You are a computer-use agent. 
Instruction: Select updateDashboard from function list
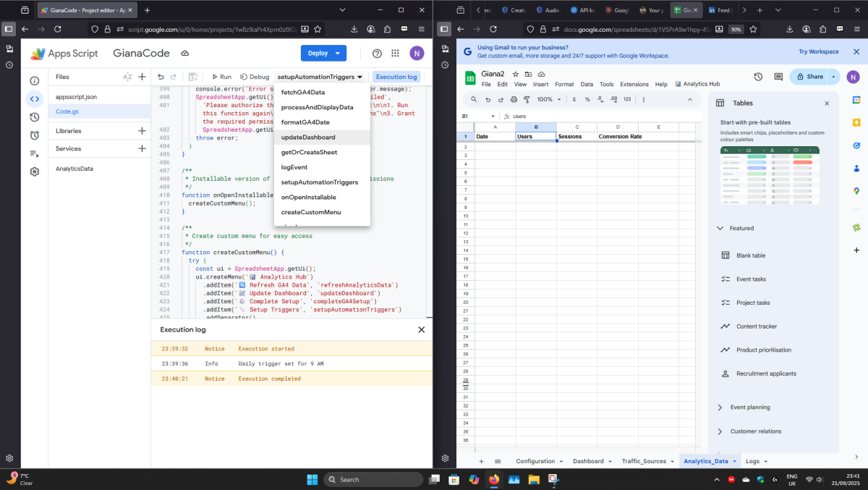click(308, 137)
